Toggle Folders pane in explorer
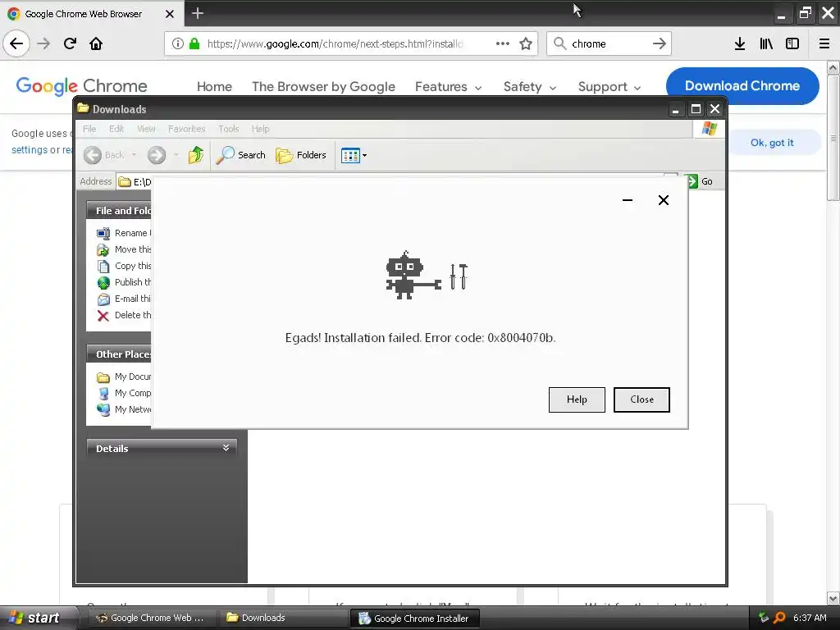Image resolution: width=840 pixels, height=630 pixels. (x=300, y=155)
